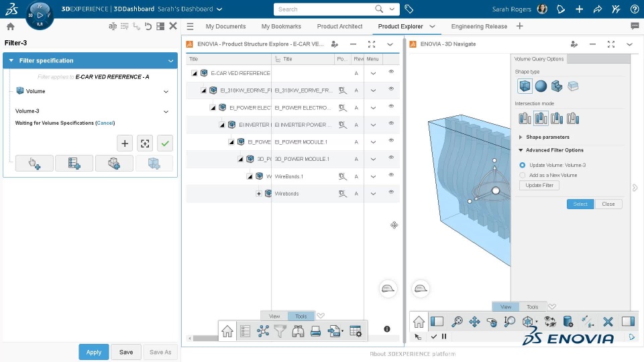644x362 pixels.
Task: Click the Select button in Volume Query Options
Action: 580,204
